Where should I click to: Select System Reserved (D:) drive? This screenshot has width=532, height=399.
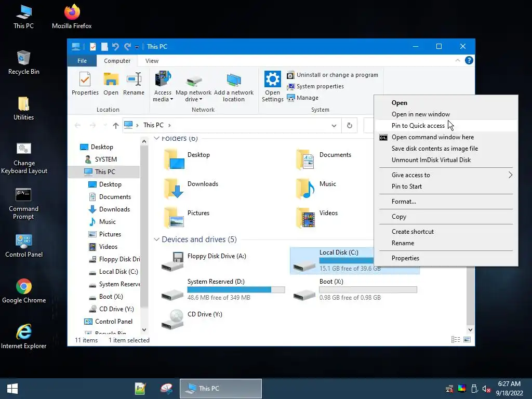[223, 290]
